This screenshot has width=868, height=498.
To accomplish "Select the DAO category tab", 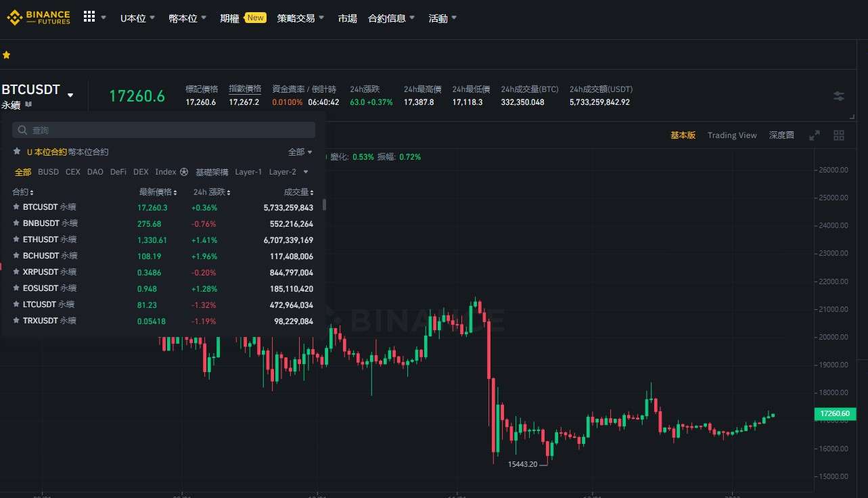I will [95, 172].
